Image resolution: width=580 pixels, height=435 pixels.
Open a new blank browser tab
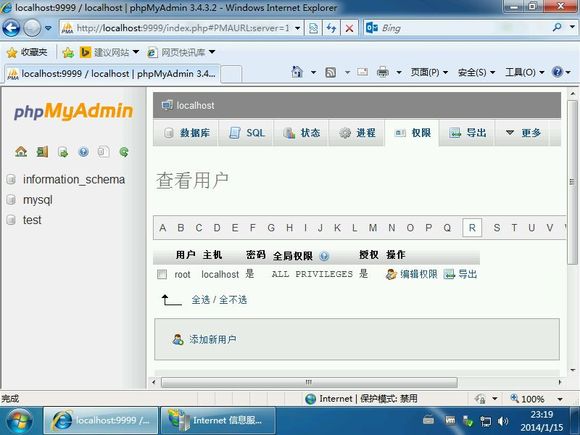click(x=231, y=74)
